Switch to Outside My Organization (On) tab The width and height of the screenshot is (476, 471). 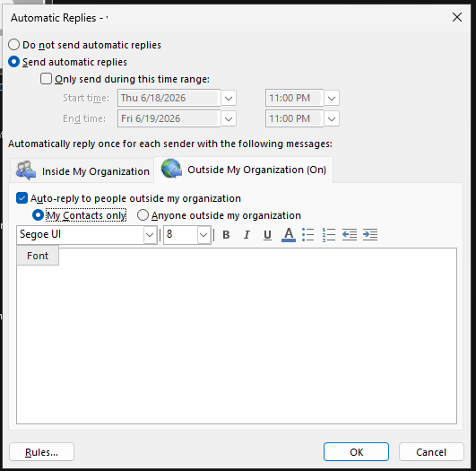tap(244, 170)
